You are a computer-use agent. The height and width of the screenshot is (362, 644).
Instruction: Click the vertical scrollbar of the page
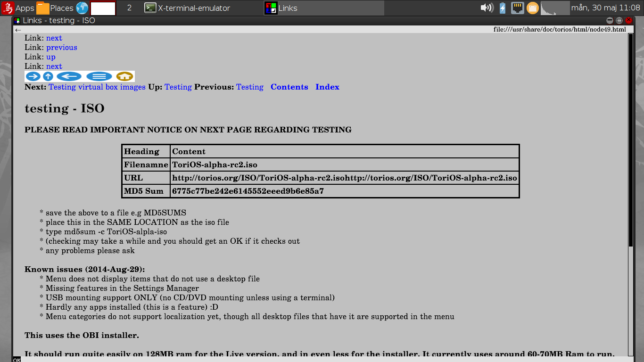[631, 141]
